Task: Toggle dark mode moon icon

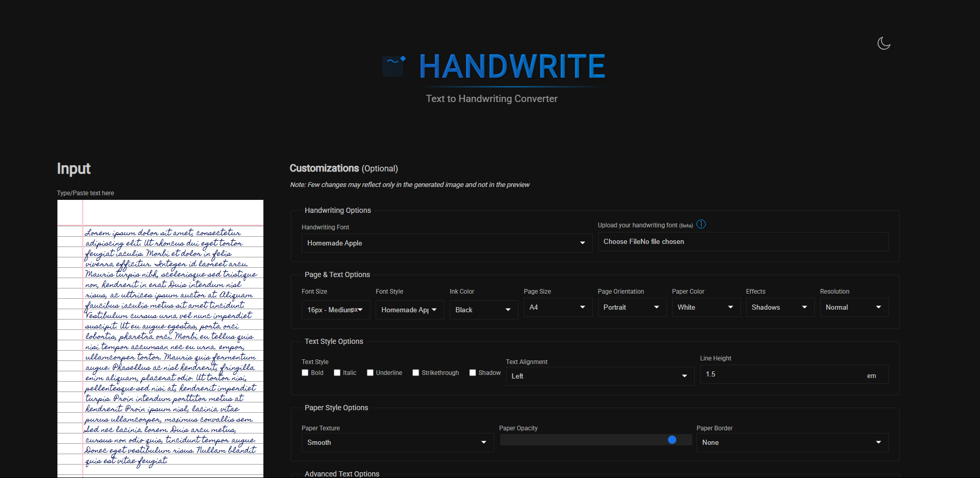Action: point(884,44)
